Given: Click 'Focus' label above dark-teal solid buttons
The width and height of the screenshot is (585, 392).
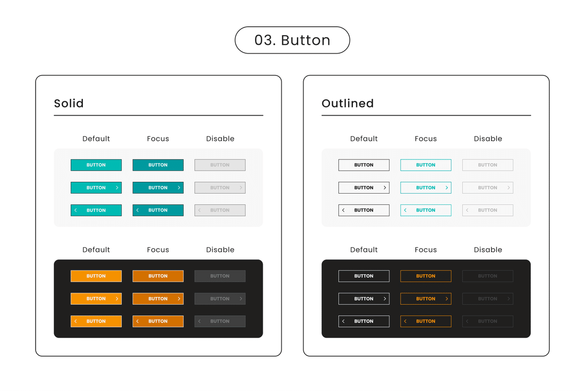Looking at the screenshot, I should click(x=158, y=139).
